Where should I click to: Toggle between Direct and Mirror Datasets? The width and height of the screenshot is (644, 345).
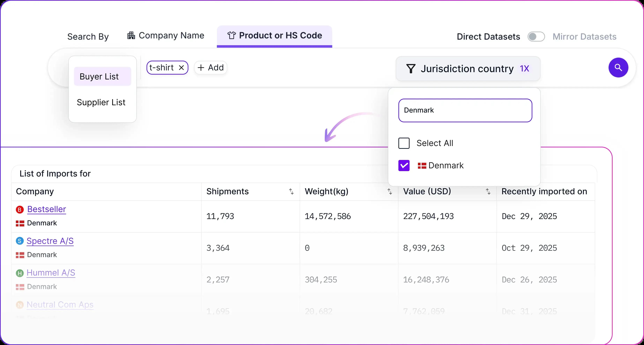point(536,37)
